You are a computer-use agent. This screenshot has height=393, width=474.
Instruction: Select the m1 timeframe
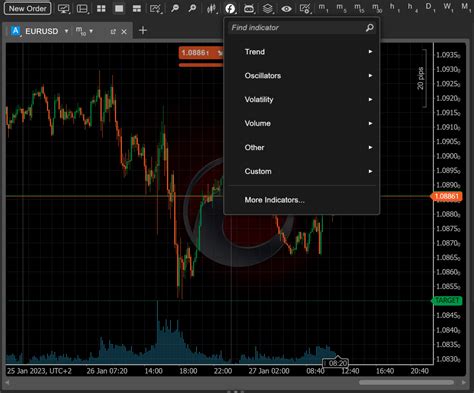click(x=323, y=8)
